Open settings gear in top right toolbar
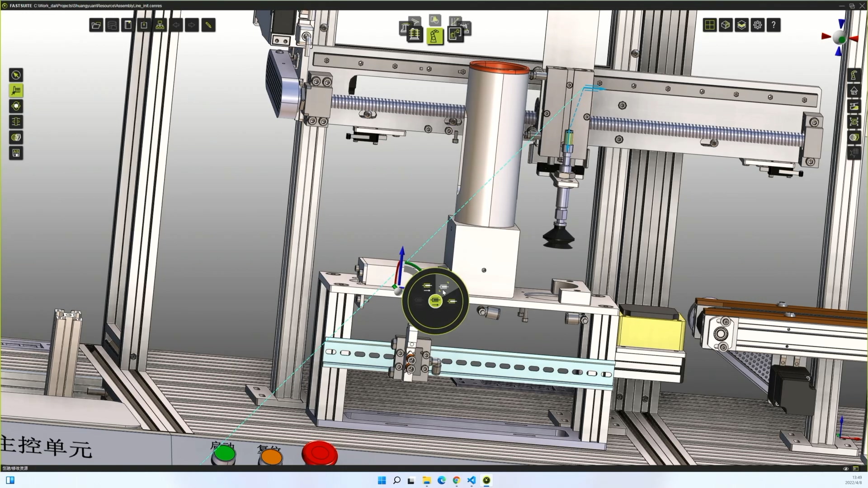Viewport: 868px width, 488px height. [758, 25]
